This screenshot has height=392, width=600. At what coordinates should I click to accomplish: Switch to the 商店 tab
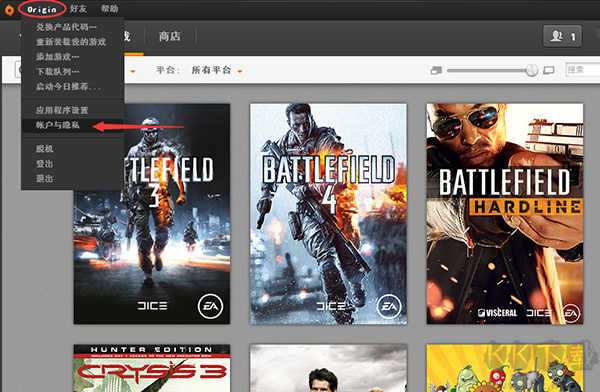[x=170, y=36]
